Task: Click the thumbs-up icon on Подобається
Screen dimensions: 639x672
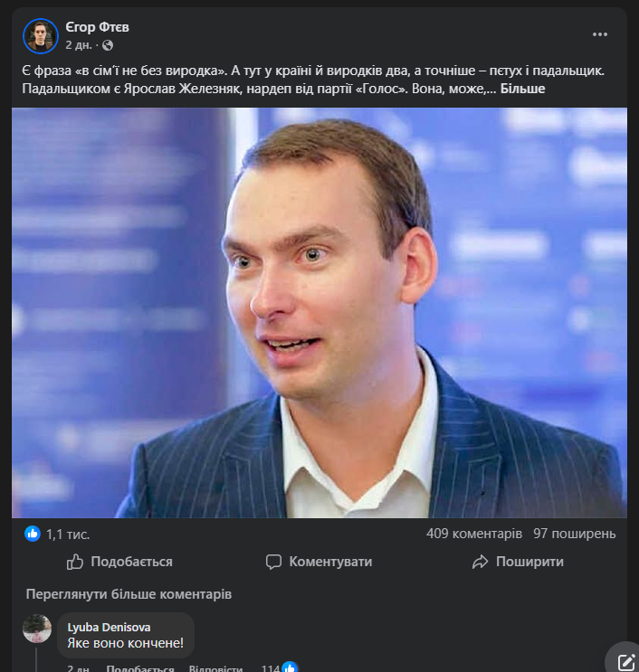Action: click(76, 562)
